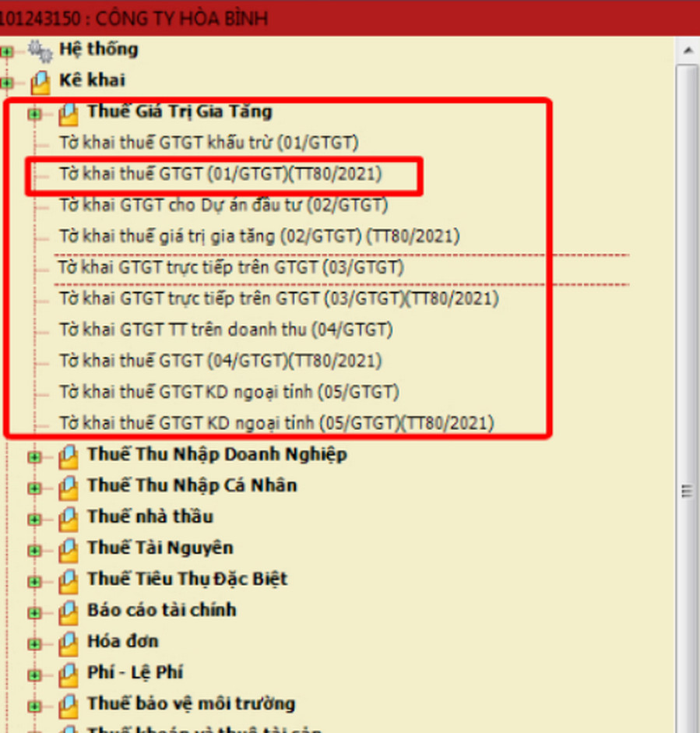The width and height of the screenshot is (700, 733).
Task: Click the Thuế Thu Nhập Cá Nhân folder icon
Action: (69, 488)
